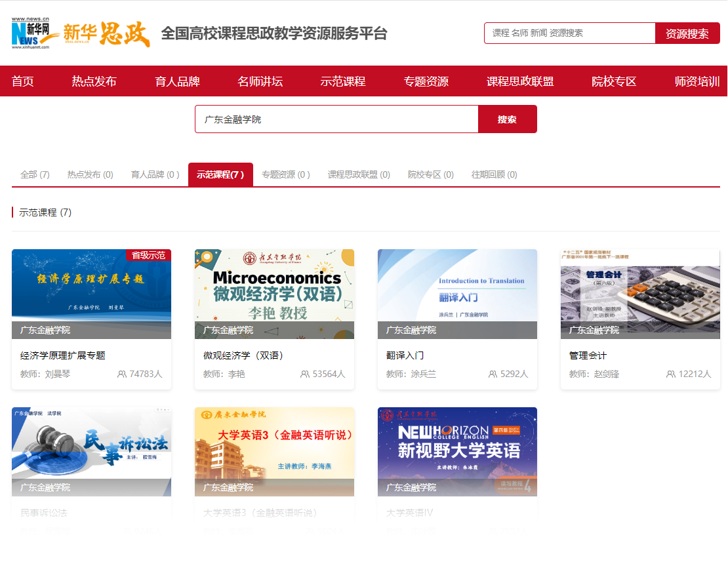Click the 微观经济学（双语） course title link
Image resolution: width=728 pixels, height=562 pixels.
point(243,355)
